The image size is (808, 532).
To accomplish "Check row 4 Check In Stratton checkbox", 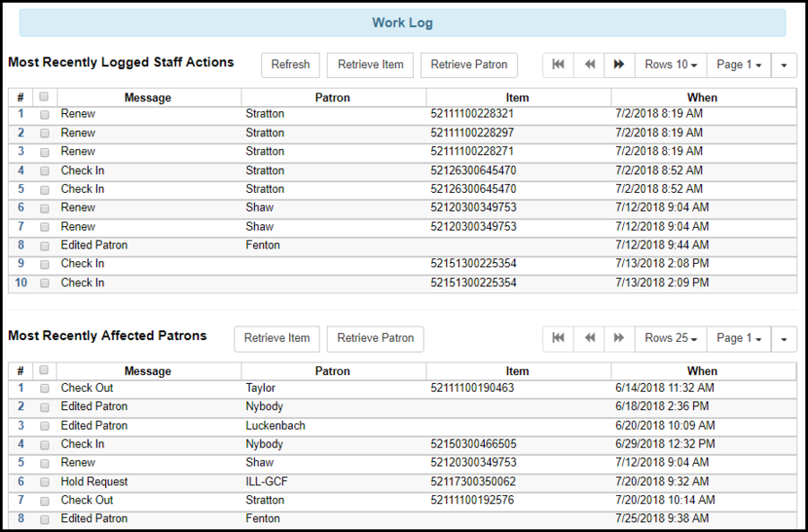I will [45, 171].
